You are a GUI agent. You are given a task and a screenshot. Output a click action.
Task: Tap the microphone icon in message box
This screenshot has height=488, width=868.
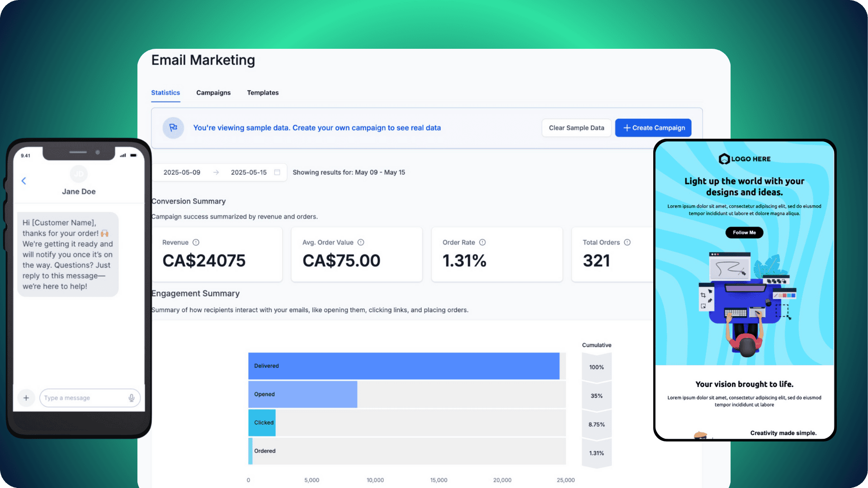point(132,398)
